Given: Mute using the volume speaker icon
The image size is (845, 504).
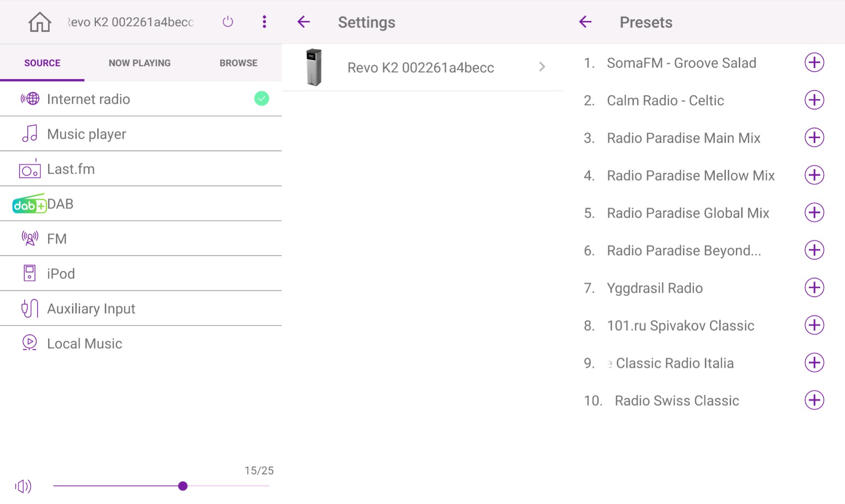Looking at the screenshot, I should pos(23,486).
